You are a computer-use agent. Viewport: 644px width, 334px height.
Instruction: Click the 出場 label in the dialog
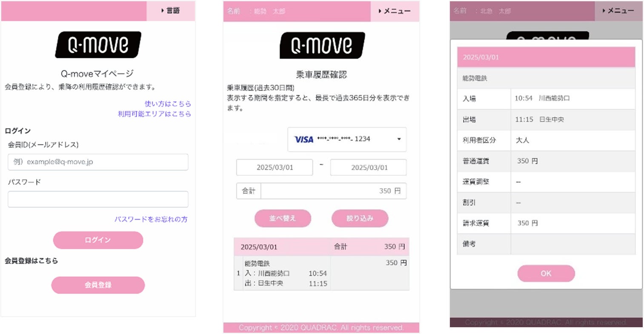(x=469, y=119)
